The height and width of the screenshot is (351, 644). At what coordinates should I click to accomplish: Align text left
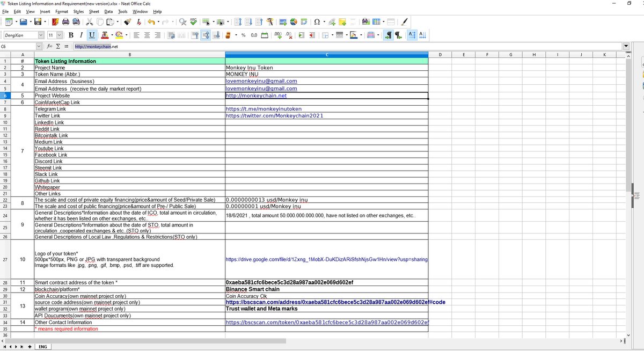[x=137, y=35]
